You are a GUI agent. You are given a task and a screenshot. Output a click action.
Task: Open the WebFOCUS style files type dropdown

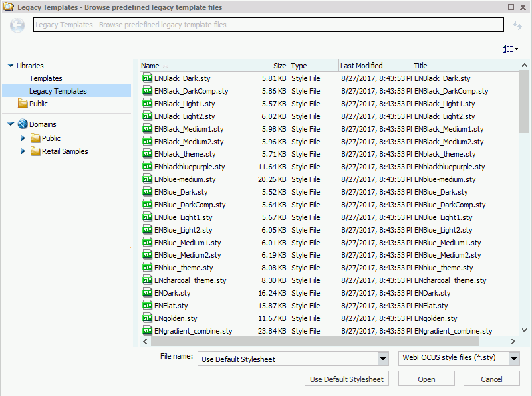pos(514,359)
